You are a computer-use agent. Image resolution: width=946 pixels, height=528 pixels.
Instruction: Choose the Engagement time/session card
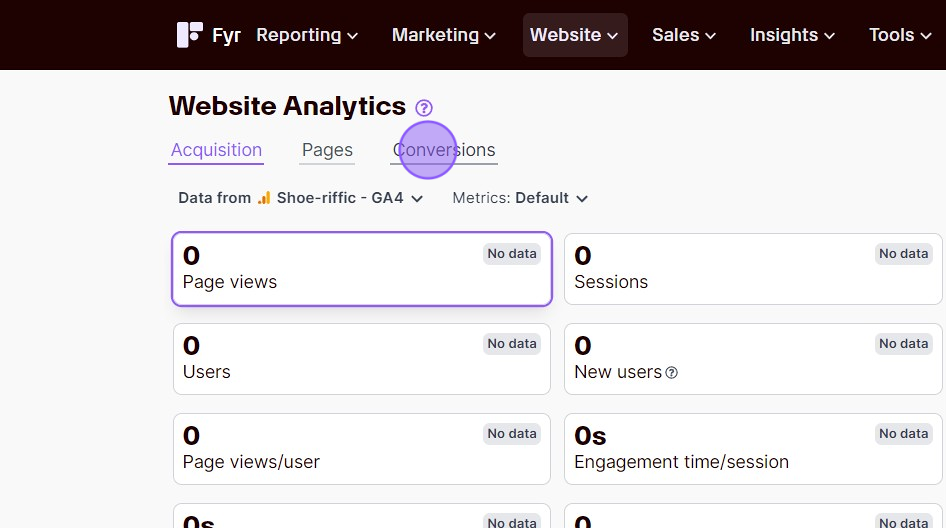point(753,449)
